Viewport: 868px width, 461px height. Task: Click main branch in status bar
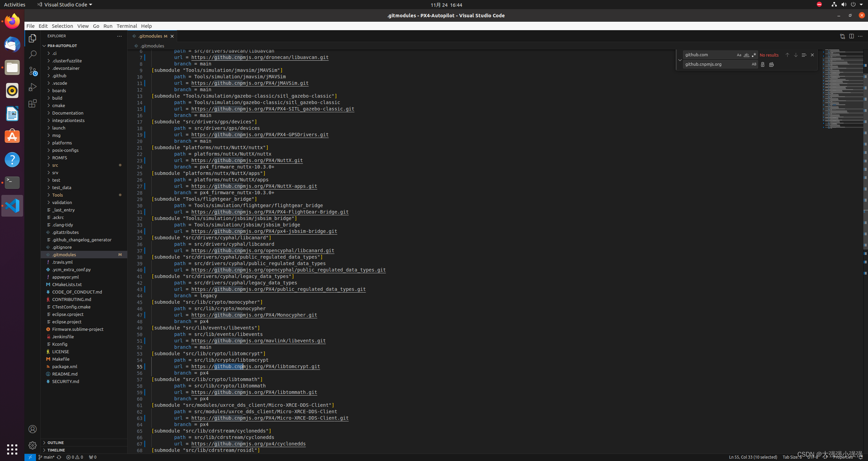pos(47,457)
